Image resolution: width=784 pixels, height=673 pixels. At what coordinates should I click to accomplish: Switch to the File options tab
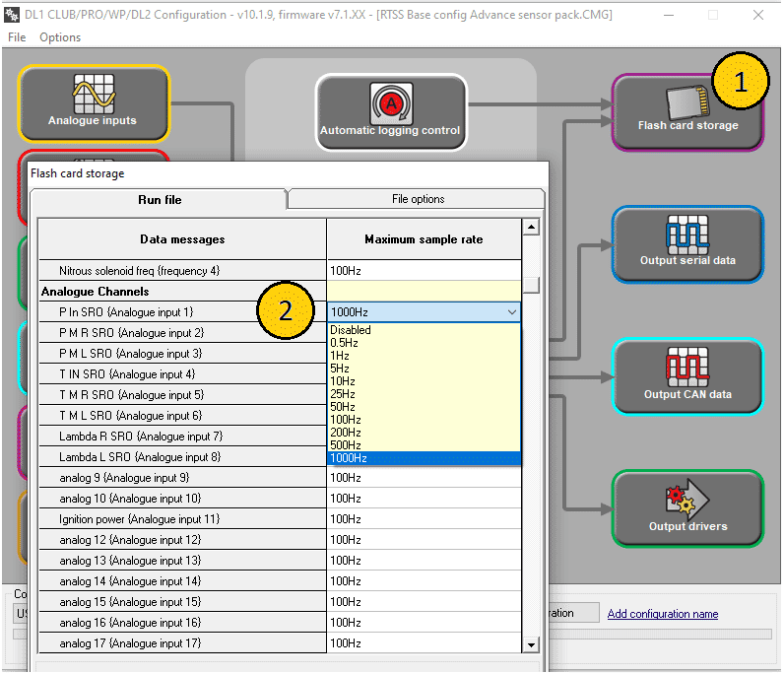point(418,199)
